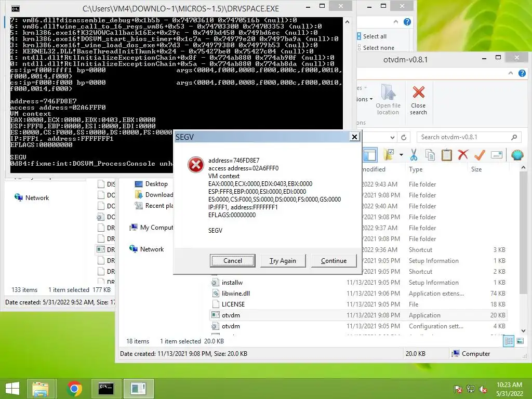Click Network in rear Explorer navigation pane
The width and height of the screenshot is (532, 399).
(x=32, y=197)
